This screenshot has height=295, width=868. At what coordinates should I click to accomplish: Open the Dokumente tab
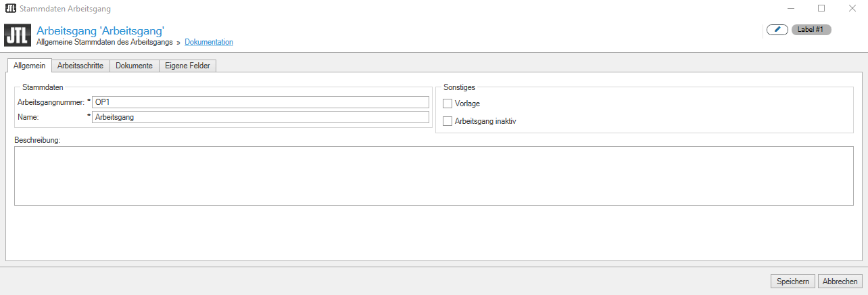coord(134,66)
